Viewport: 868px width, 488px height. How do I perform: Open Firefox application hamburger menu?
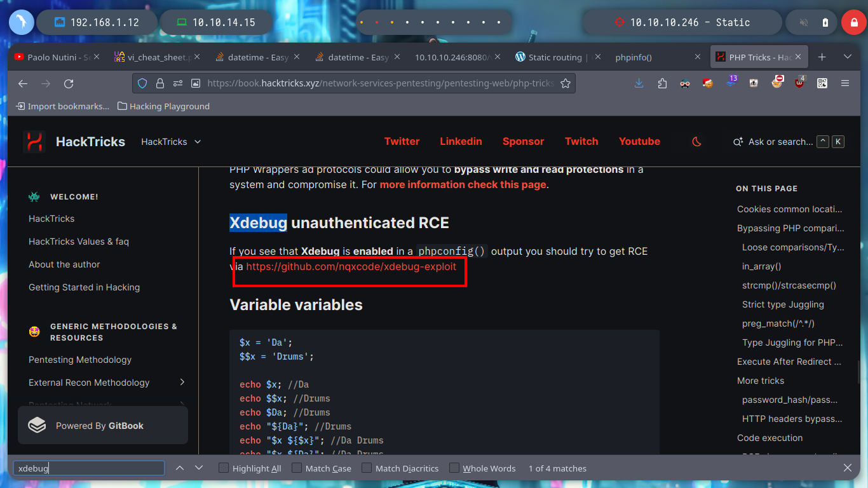(845, 83)
